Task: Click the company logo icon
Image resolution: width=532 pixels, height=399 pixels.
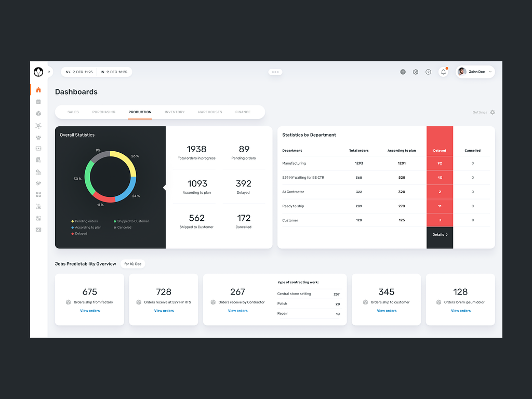Action: pyautogui.click(x=38, y=72)
